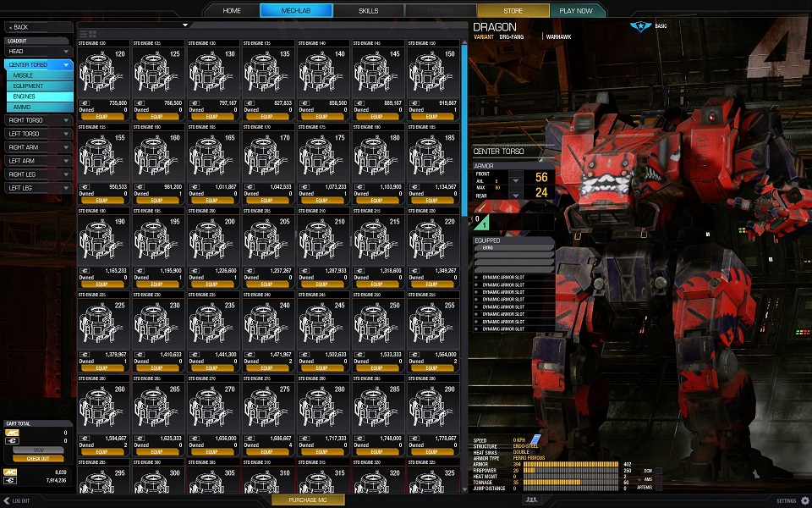Click the settings gear icon

[804, 500]
